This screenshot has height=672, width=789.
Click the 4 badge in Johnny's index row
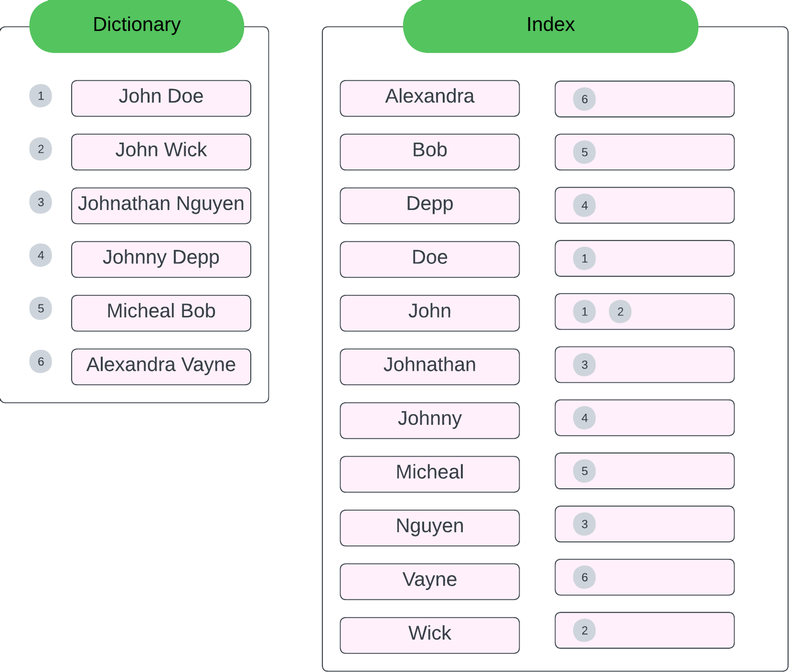click(584, 418)
